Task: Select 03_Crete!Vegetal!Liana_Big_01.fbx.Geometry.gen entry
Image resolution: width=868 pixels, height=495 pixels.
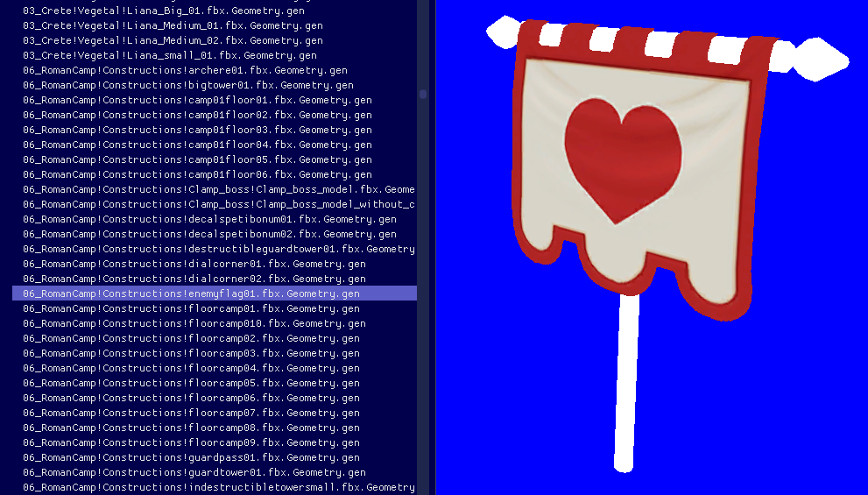Action: tap(215, 11)
